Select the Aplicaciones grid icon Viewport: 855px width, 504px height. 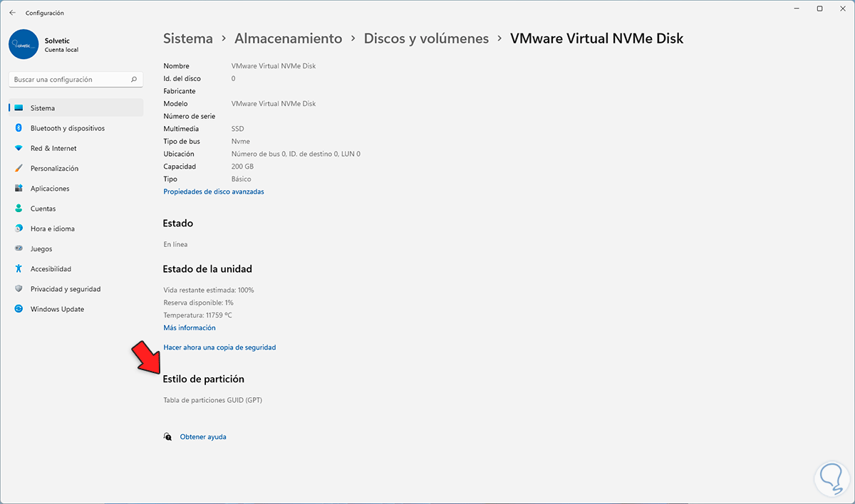[19, 189]
